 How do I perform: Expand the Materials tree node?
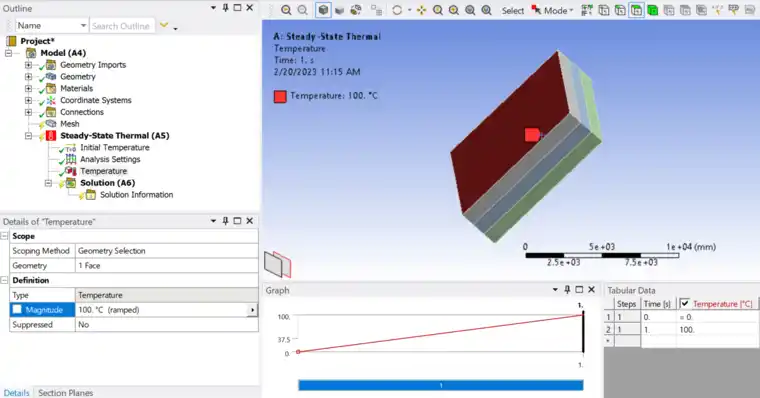tap(28, 88)
